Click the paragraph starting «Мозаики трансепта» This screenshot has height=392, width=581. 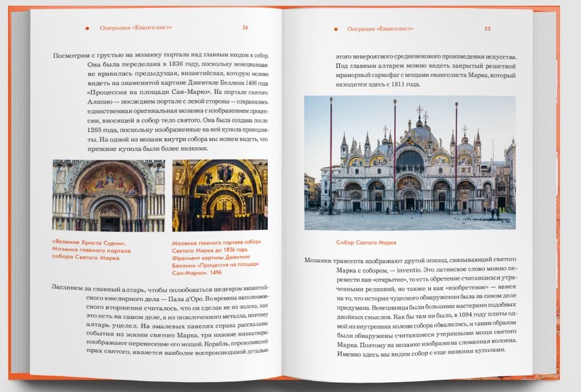(x=411, y=305)
